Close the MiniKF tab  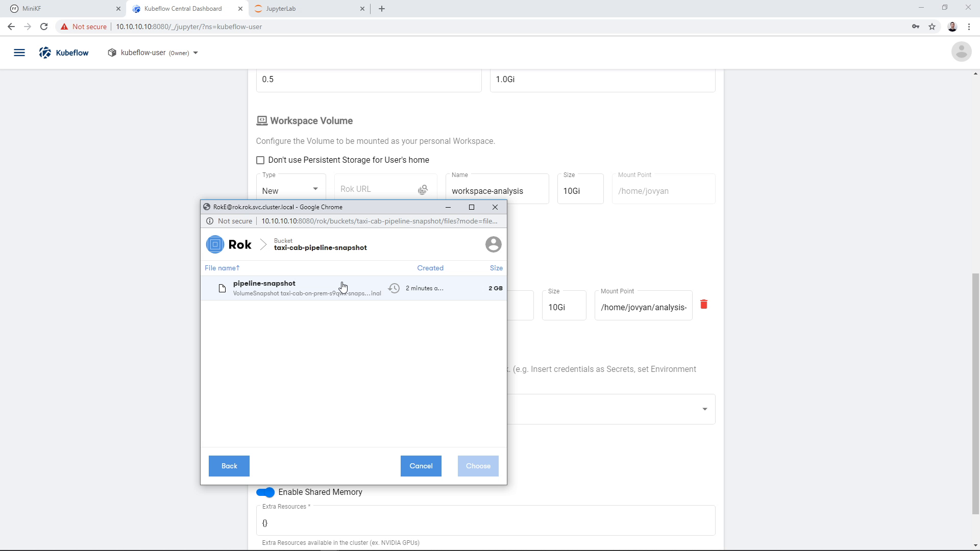tap(118, 9)
